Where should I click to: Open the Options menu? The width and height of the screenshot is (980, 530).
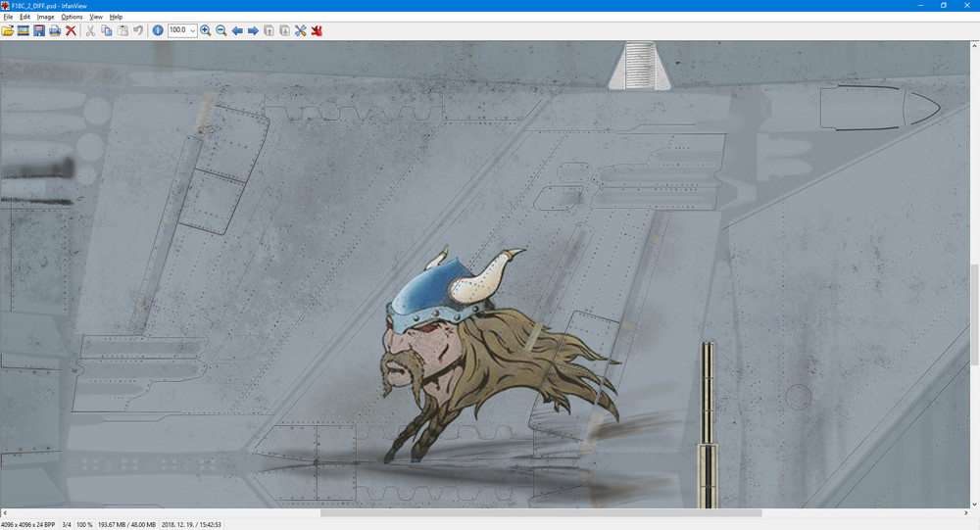(72, 17)
